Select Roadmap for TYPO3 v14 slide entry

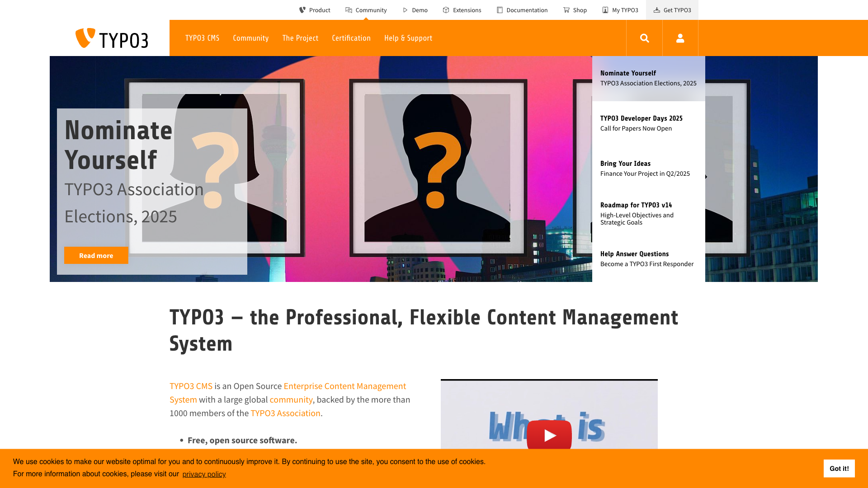pos(648,214)
